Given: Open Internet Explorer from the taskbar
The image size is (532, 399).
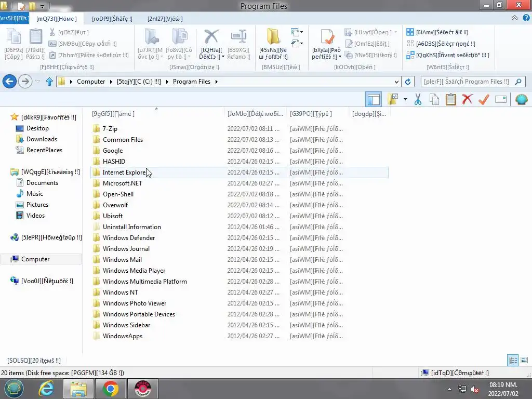Looking at the screenshot, I should pos(46,389).
